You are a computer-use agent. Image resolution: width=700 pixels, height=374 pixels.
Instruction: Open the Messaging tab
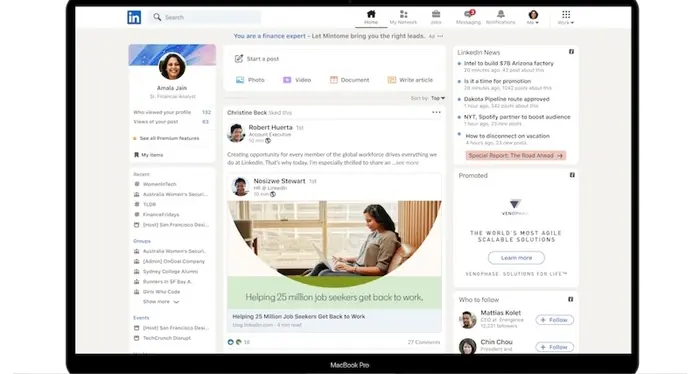coord(468,17)
